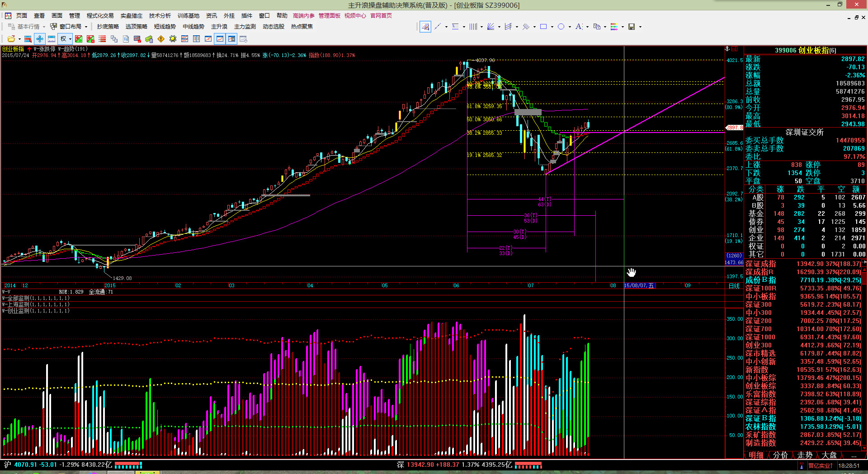Open the 官网首页 link
The image size is (868, 474).
[x=381, y=15]
